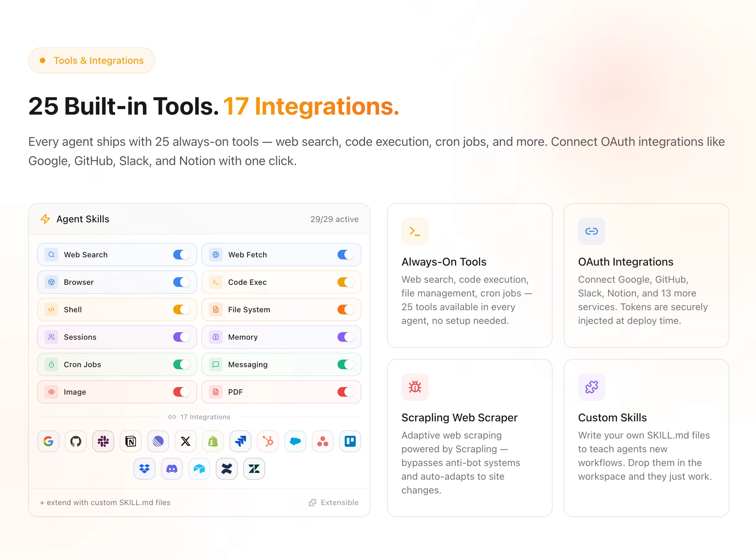756x560 pixels.
Task: Open the Shopify integration icon
Action: click(213, 441)
